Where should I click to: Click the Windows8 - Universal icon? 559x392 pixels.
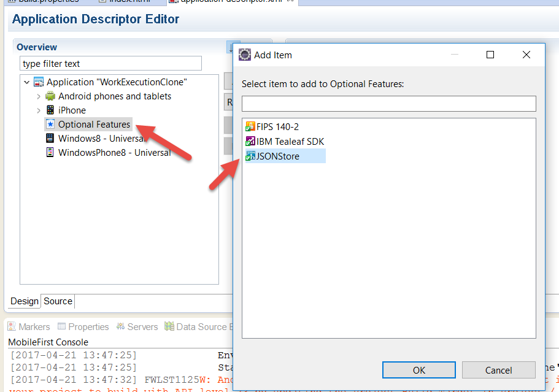[x=50, y=138]
